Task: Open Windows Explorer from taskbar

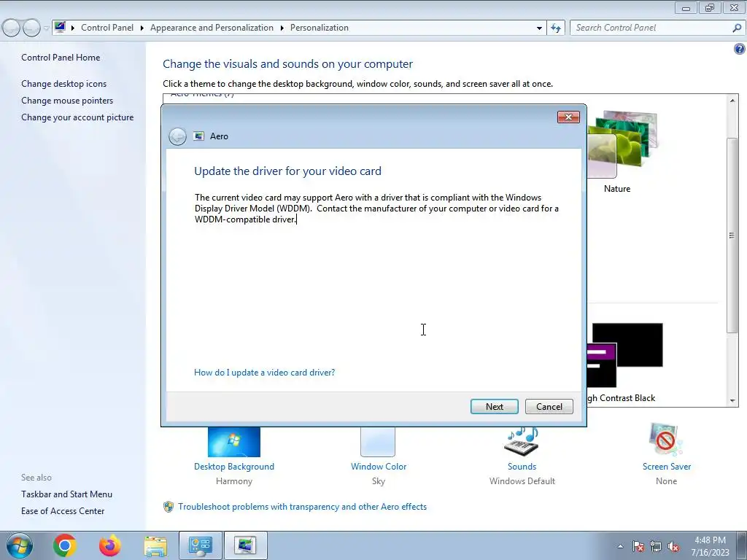Action: pos(155,545)
